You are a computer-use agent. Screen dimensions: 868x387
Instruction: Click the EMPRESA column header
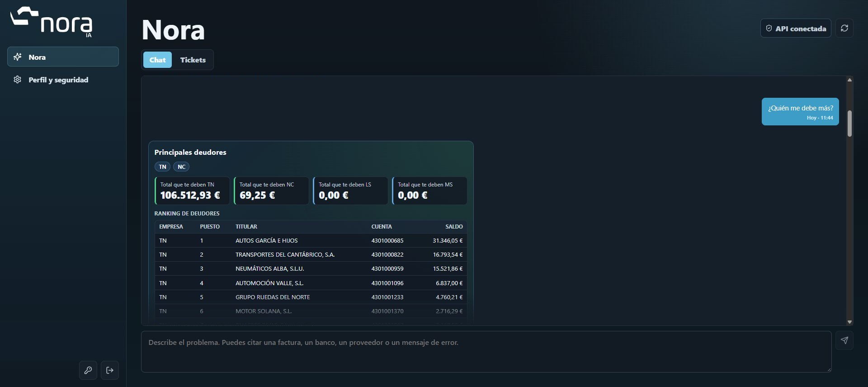[x=171, y=227]
